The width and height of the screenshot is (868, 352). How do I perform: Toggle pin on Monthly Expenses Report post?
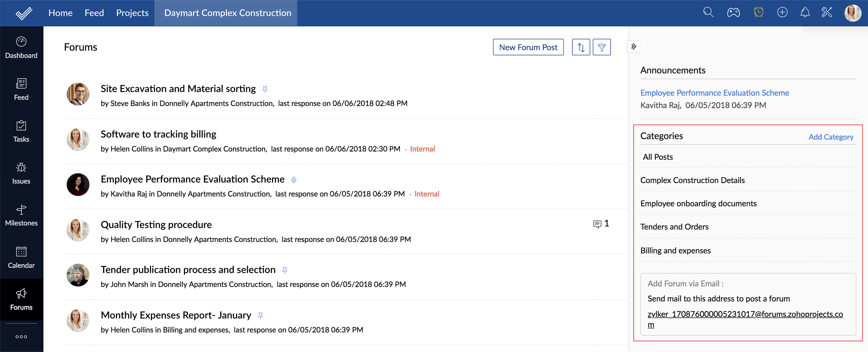tap(260, 315)
